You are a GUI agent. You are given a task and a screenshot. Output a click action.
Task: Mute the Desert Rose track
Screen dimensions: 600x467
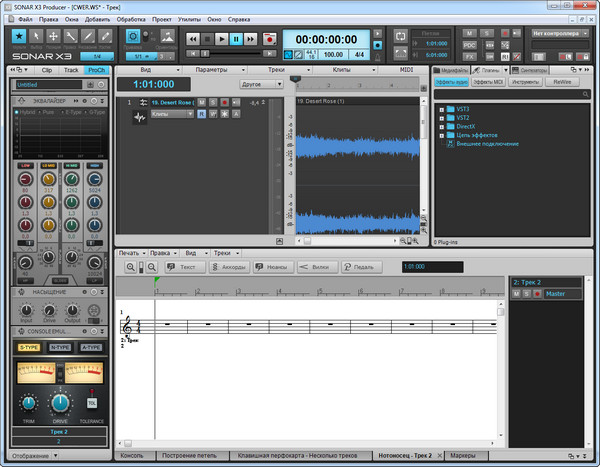tap(201, 102)
